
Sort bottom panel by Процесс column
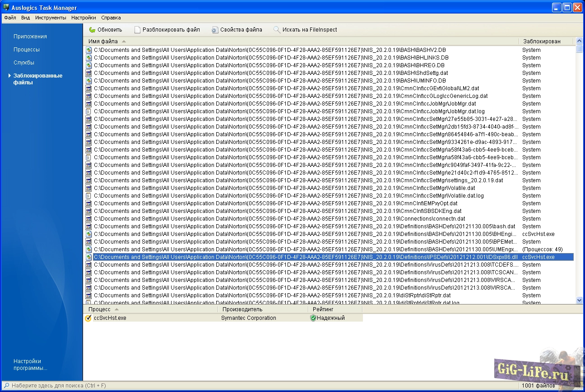(x=99, y=309)
